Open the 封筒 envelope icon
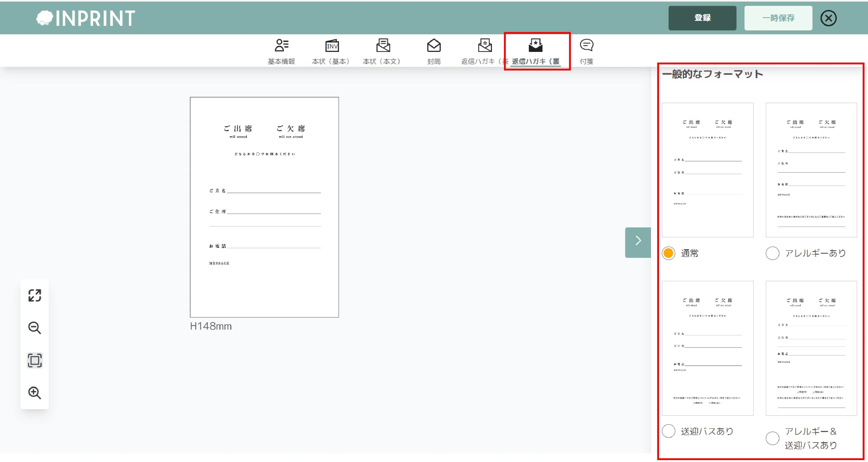The image size is (868, 462). tap(434, 46)
